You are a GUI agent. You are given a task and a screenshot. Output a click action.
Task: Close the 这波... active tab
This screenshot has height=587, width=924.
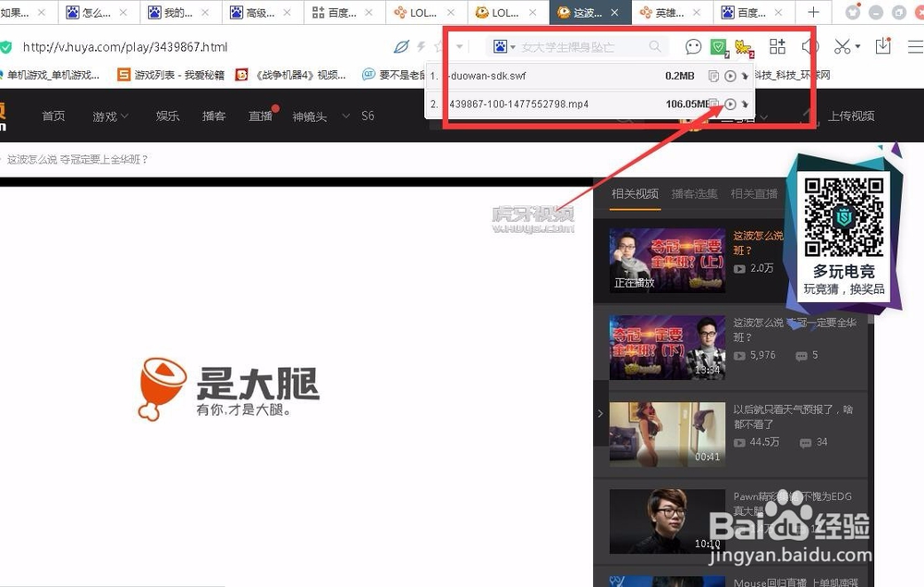(x=614, y=12)
